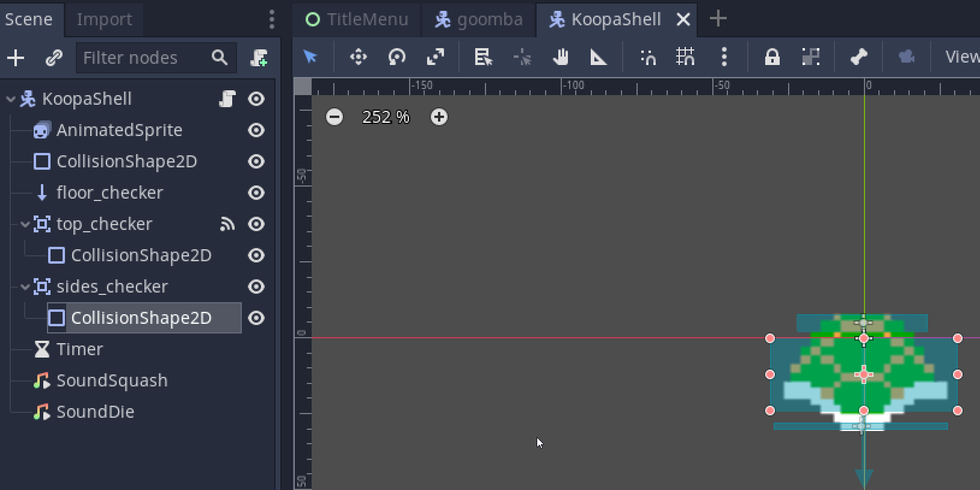Zoom in using the plus button
980x490 pixels.
[439, 117]
